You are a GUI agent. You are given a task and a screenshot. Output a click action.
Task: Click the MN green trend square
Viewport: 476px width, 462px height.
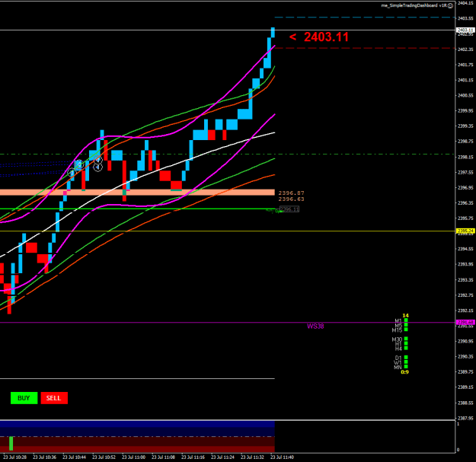406,367
